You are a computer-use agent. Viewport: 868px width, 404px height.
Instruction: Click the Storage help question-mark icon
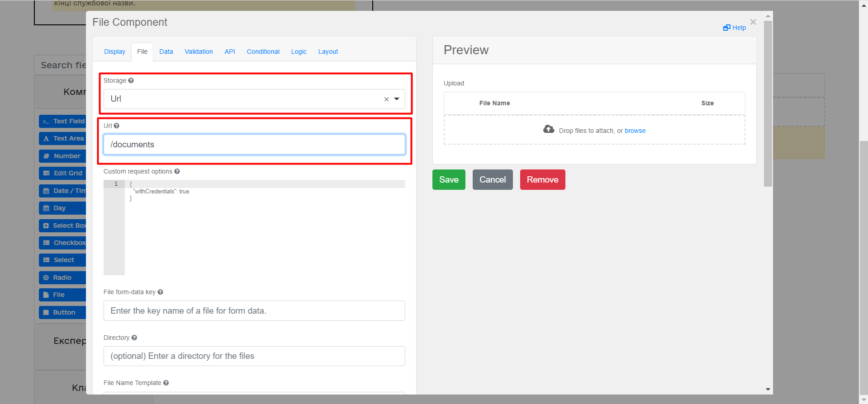point(131,80)
